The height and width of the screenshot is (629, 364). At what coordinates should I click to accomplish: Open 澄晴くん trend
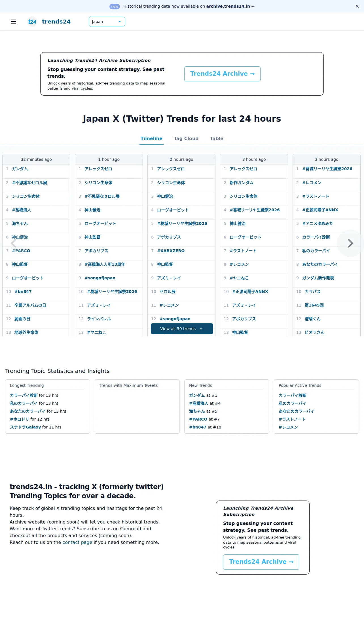(313, 319)
